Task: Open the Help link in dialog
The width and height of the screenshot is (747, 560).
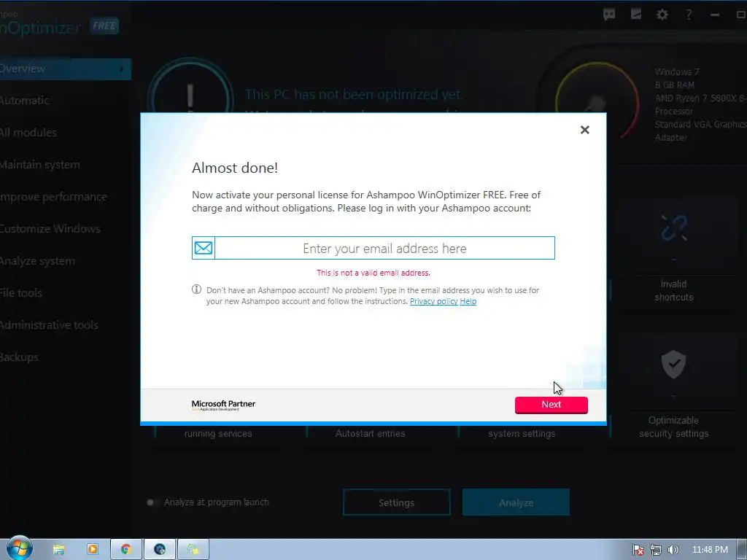Action: [468, 301]
